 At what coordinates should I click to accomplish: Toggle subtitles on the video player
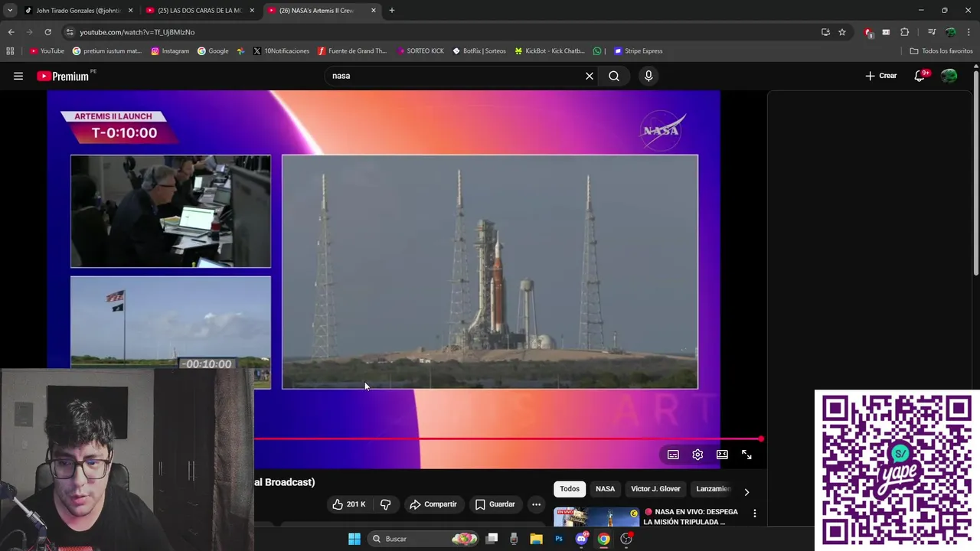(x=673, y=455)
